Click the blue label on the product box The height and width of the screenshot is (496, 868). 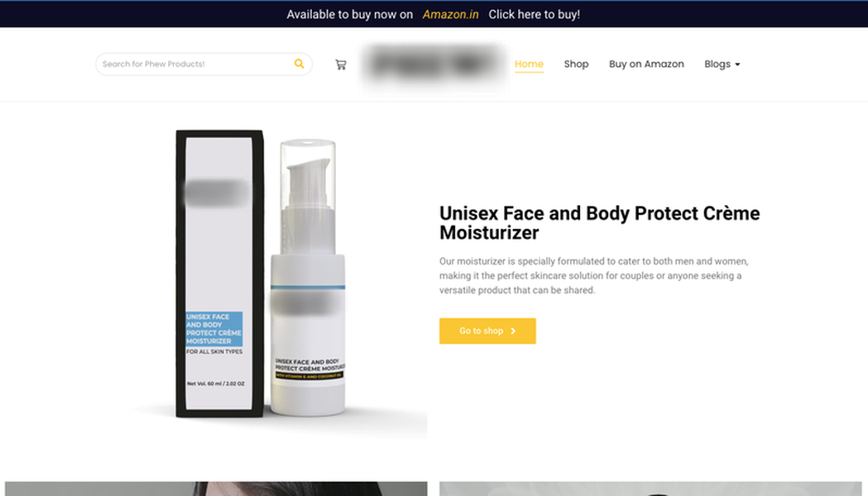pos(213,328)
